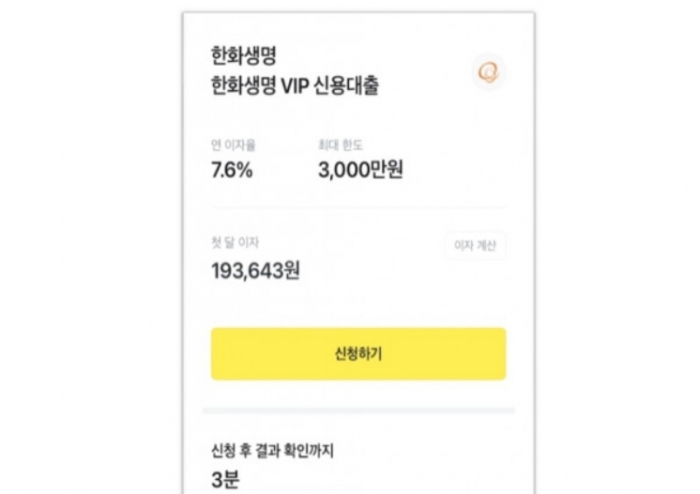Click the thin separator line under 7.6%
Screen dimensions: 700x494
[358, 208]
